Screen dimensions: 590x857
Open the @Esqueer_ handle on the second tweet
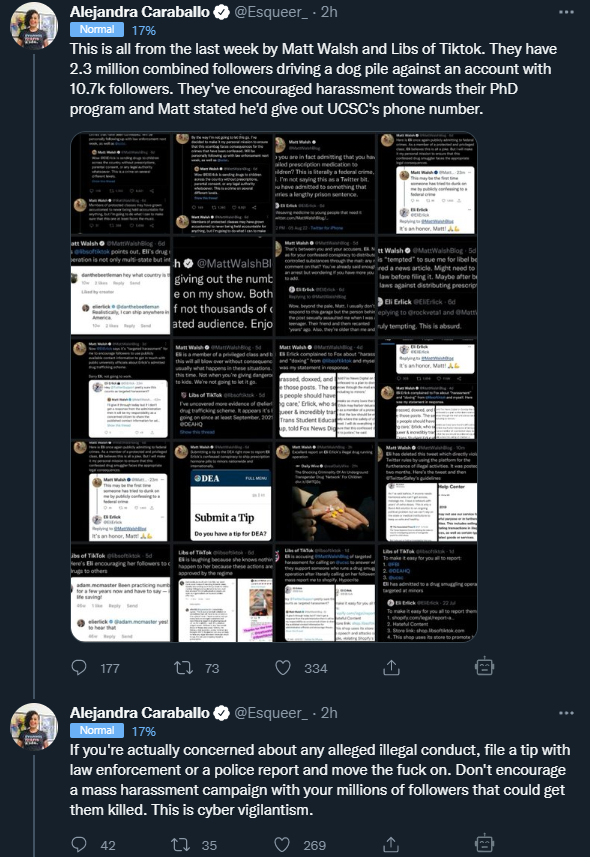[271, 713]
